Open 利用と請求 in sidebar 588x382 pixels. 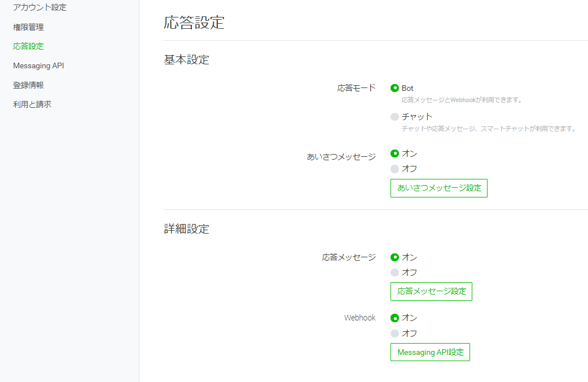pos(32,104)
